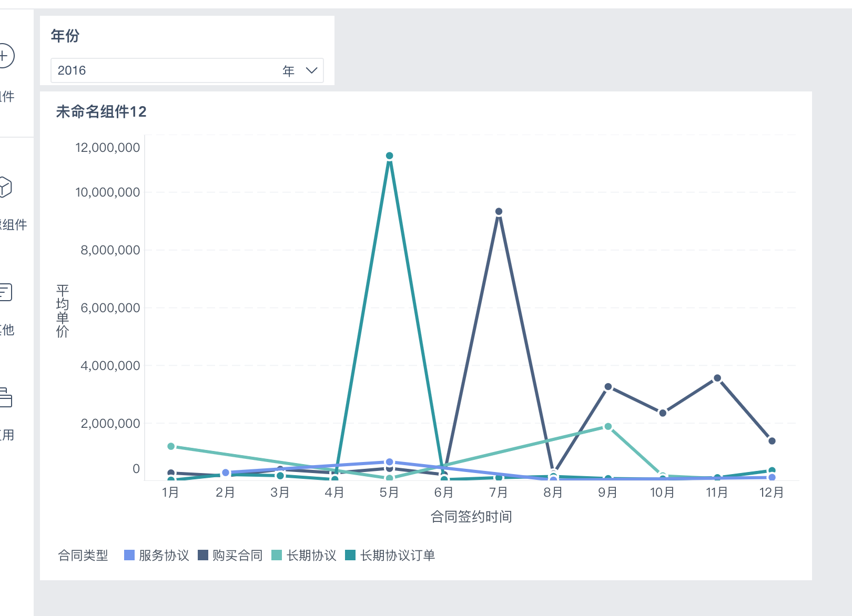Open the cube-shaped component icon in sidebar
The width and height of the screenshot is (852, 616).
pos(4,187)
